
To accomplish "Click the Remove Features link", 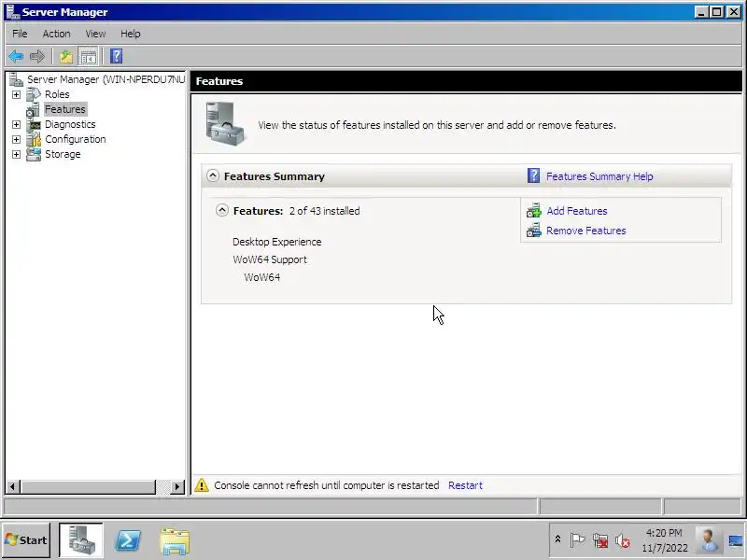I will click(586, 231).
